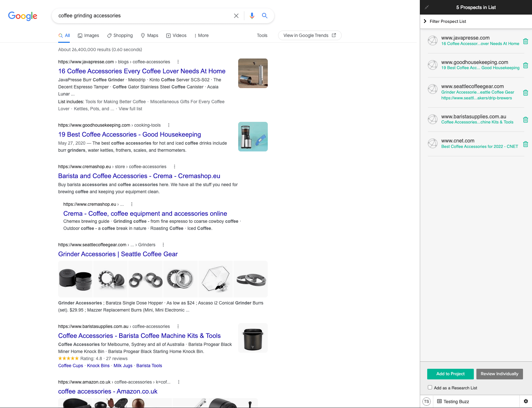The image size is (532, 408).
Task: Click the Add to Project button
Action: (x=450, y=374)
